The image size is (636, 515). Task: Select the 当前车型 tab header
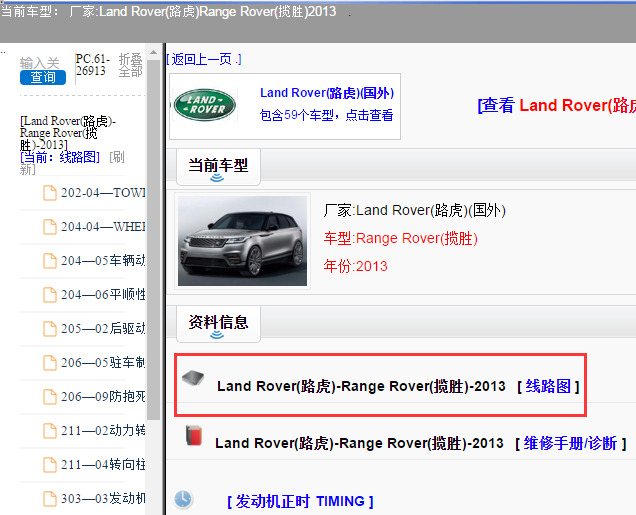[218, 167]
